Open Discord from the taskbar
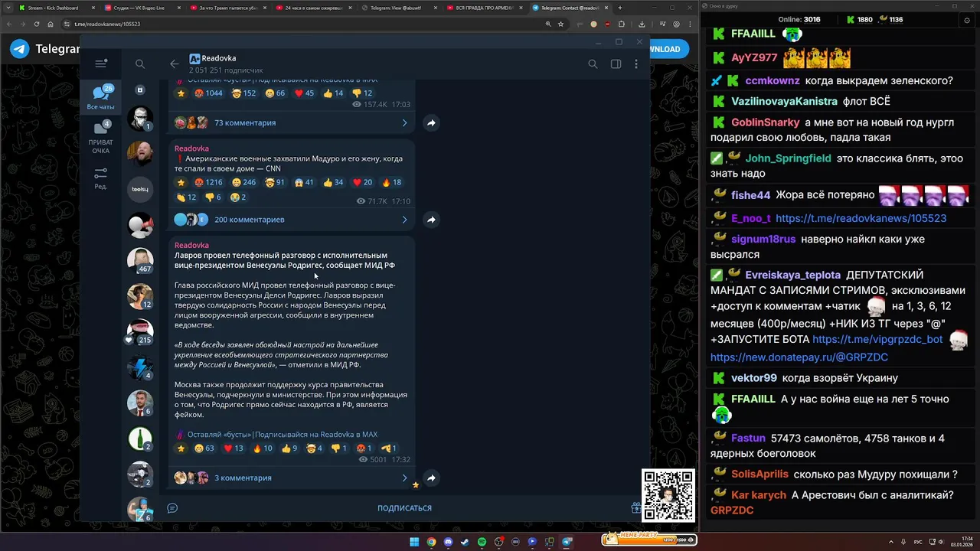Viewport: 980px width, 551px height. [x=448, y=542]
